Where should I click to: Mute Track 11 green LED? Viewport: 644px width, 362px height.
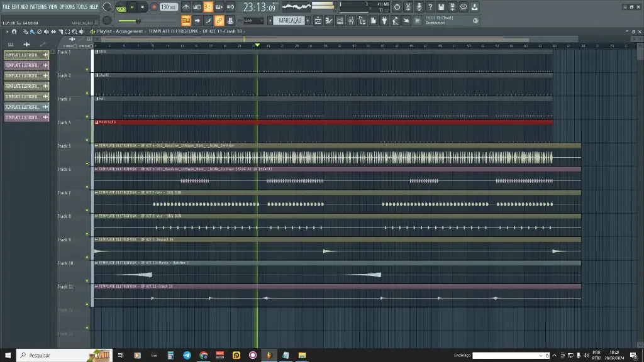87,304
